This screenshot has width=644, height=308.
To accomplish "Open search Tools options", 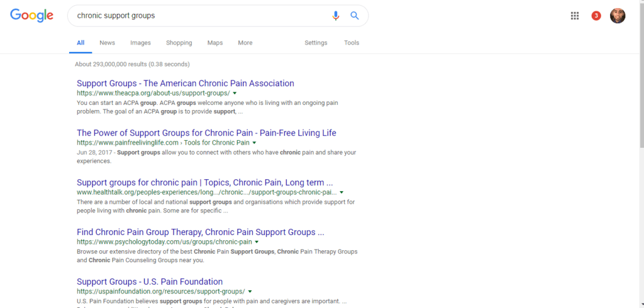I will tap(352, 43).
